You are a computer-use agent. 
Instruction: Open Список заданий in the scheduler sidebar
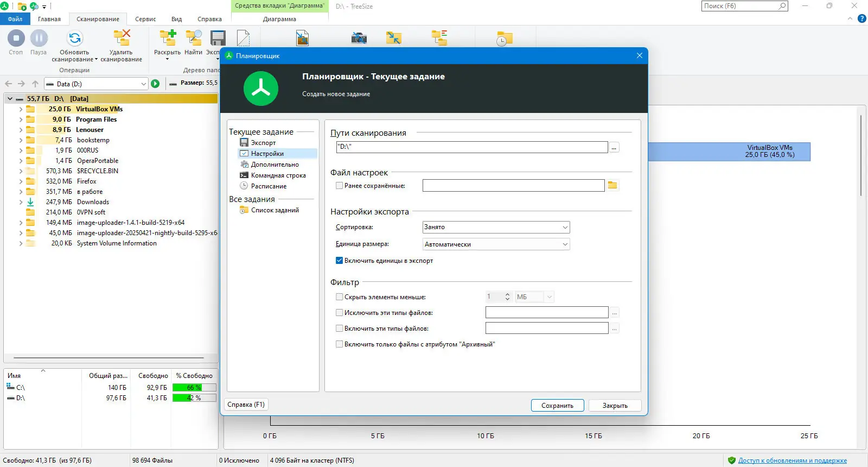pos(275,210)
